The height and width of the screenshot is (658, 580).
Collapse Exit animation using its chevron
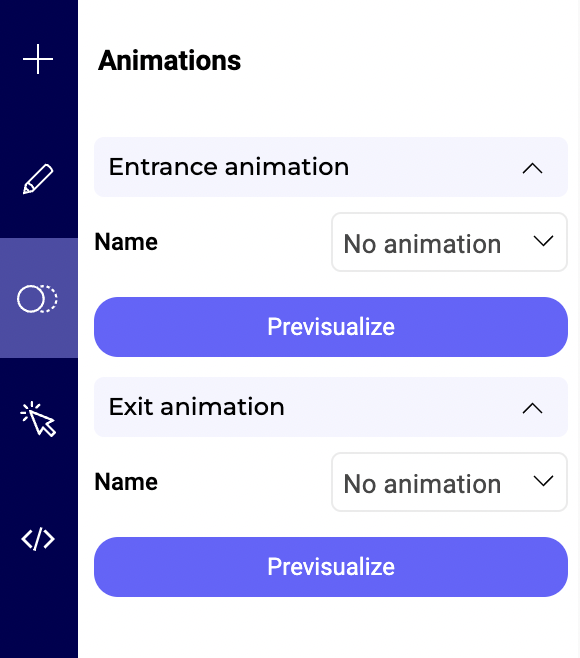532,408
